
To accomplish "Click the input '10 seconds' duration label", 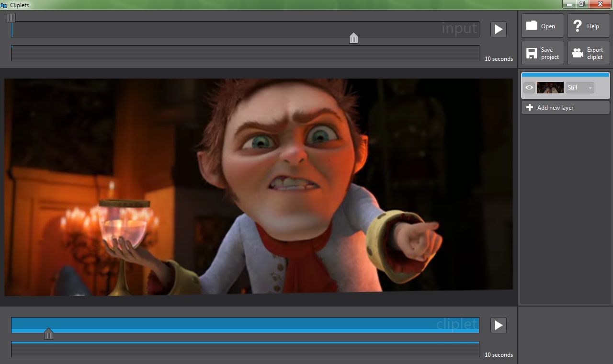I will 499,59.
